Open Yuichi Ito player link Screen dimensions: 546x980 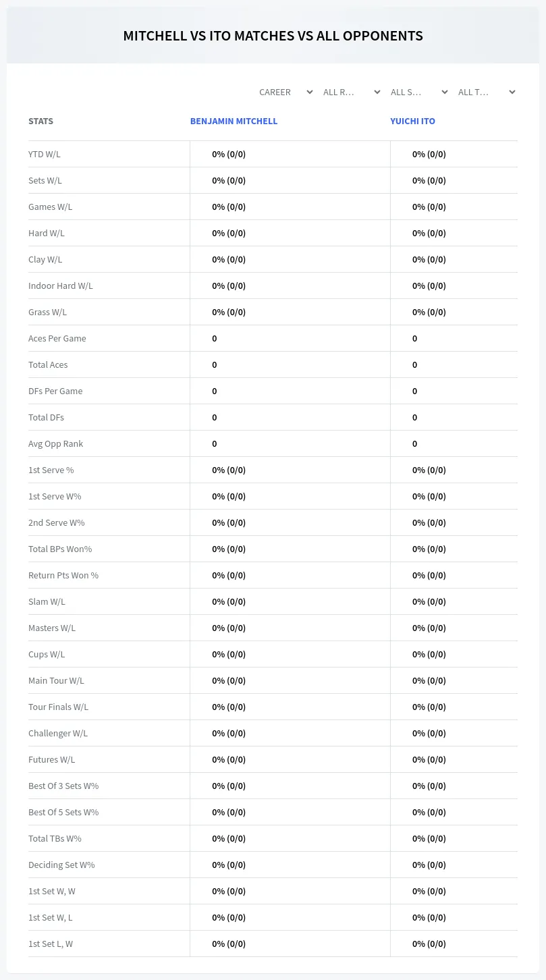[x=412, y=121]
